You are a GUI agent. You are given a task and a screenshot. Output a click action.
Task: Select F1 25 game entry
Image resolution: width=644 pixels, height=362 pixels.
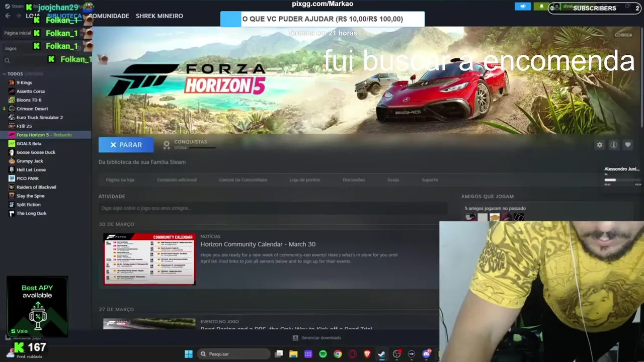pyautogui.click(x=24, y=126)
